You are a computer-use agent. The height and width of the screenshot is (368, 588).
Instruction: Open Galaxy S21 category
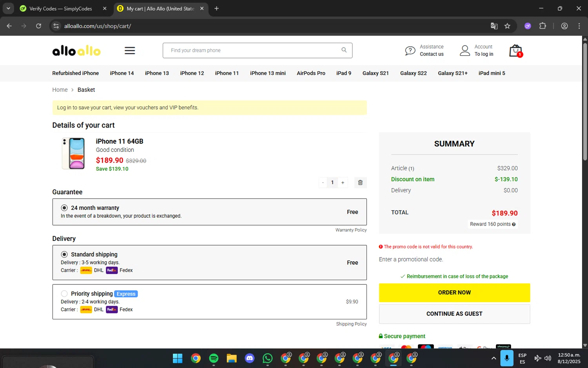[376, 73]
